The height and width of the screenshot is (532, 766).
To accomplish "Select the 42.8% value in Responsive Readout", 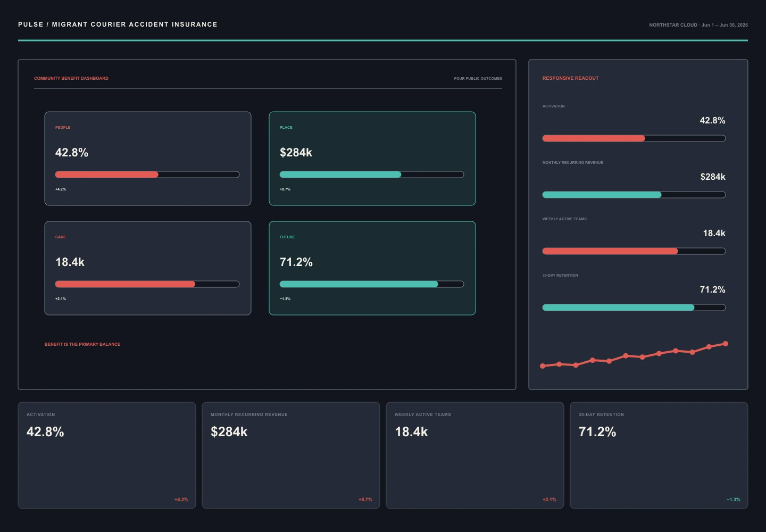I will coord(712,121).
